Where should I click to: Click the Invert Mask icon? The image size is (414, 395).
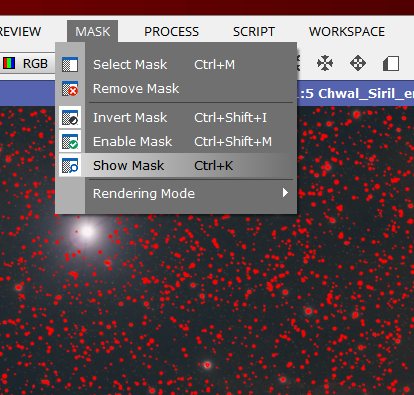(x=70, y=118)
